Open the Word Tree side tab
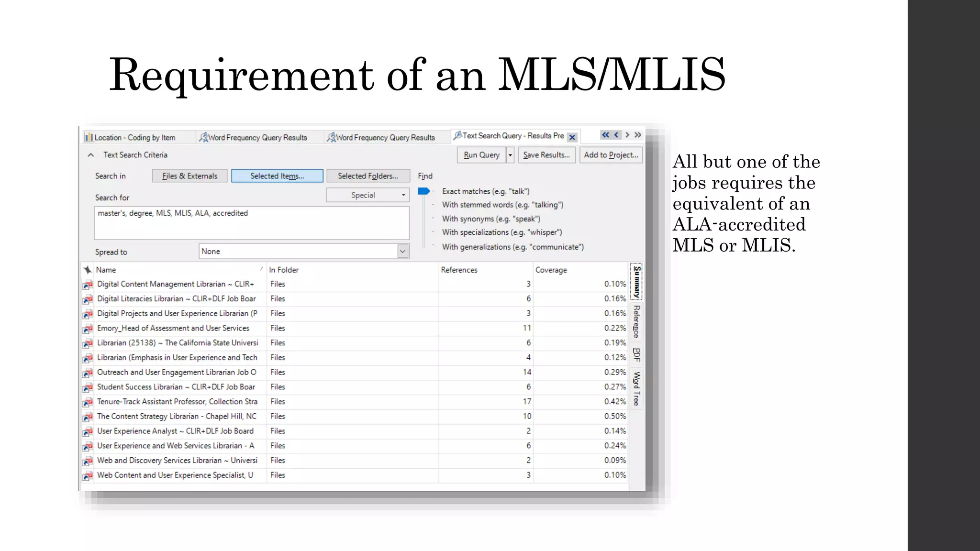980x551 pixels. pyautogui.click(x=636, y=388)
